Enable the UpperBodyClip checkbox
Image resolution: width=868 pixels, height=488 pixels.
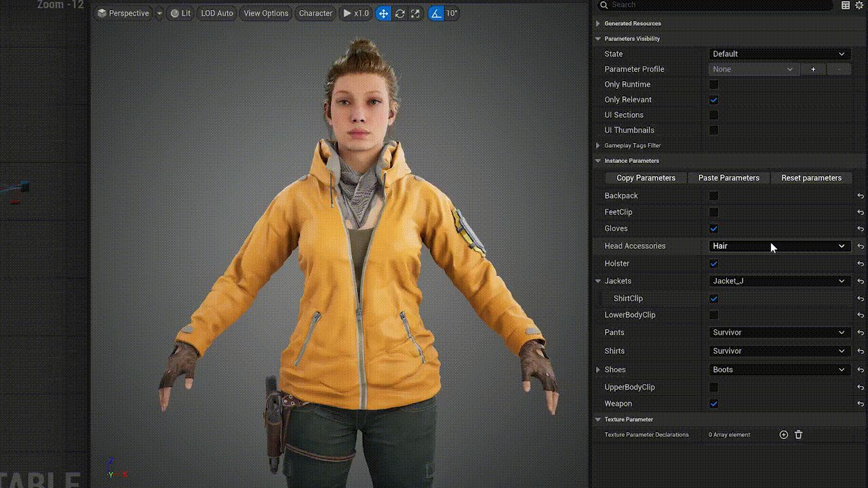click(x=713, y=388)
